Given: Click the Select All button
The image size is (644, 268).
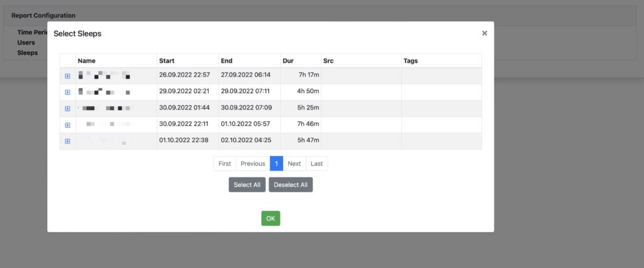Looking at the screenshot, I should coord(247,184).
